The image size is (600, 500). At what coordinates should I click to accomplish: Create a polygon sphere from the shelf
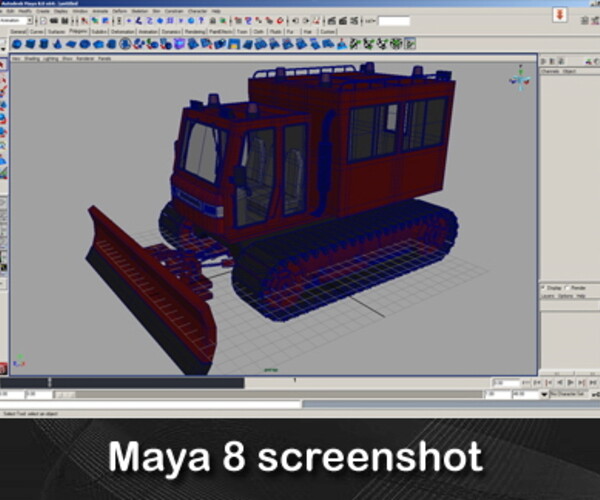[16, 44]
